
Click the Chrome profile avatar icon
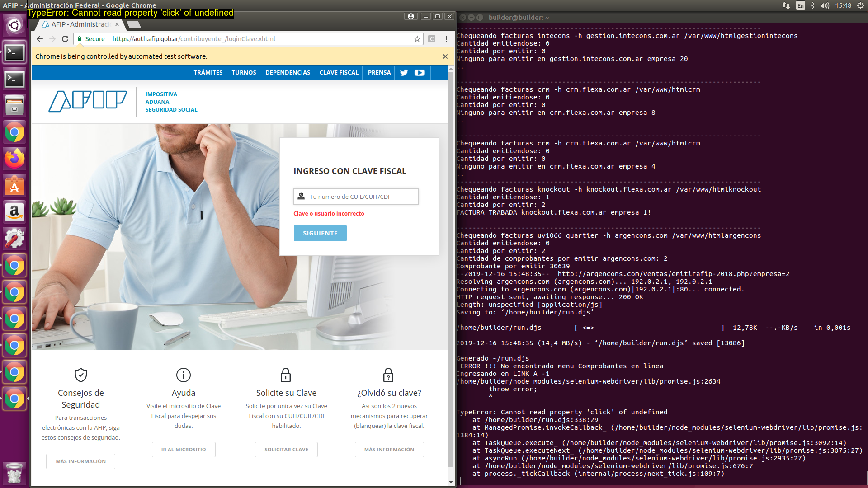tap(411, 16)
